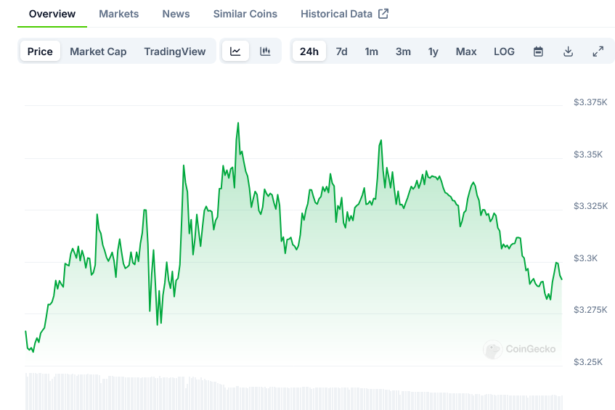Toggle the LOG scale option

[x=504, y=51]
